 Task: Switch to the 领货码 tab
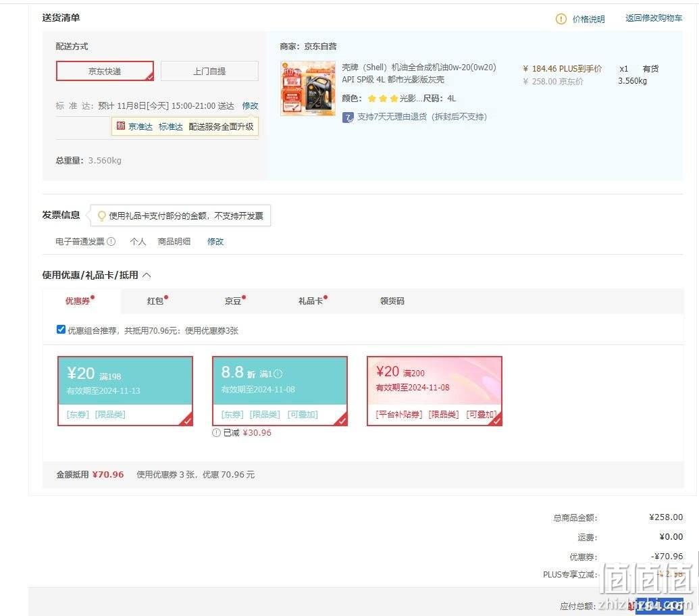point(392,301)
